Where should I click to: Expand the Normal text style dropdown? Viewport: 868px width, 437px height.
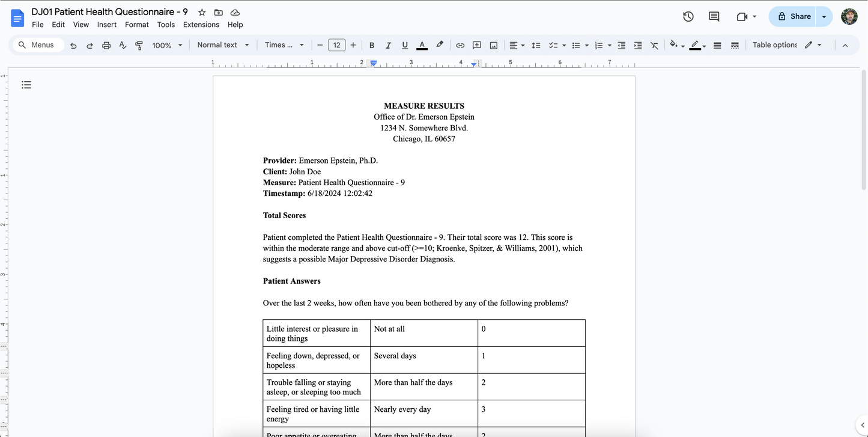tap(223, 45)
